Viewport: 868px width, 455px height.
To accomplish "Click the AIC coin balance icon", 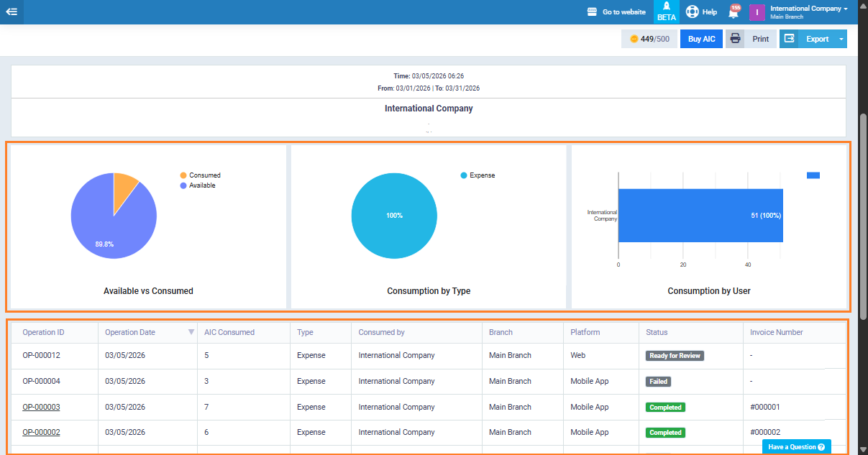I will (x=634, y=39).
